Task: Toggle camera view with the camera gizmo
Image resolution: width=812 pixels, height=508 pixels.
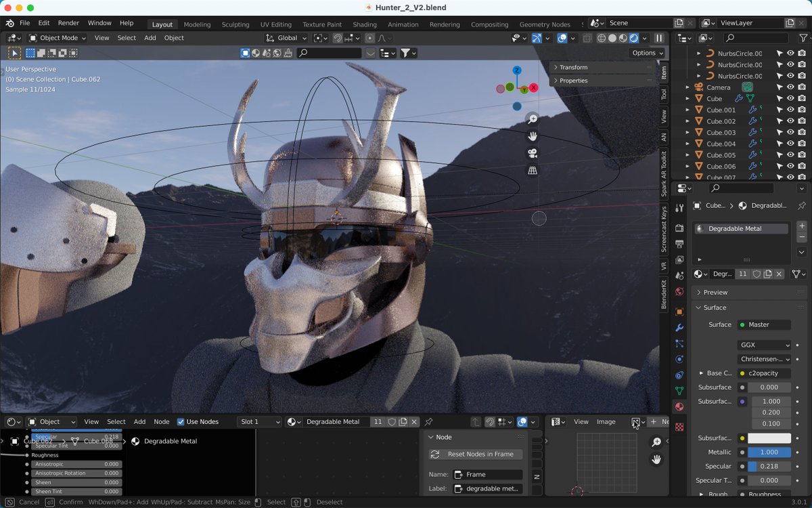Action: tap(533, 153)
